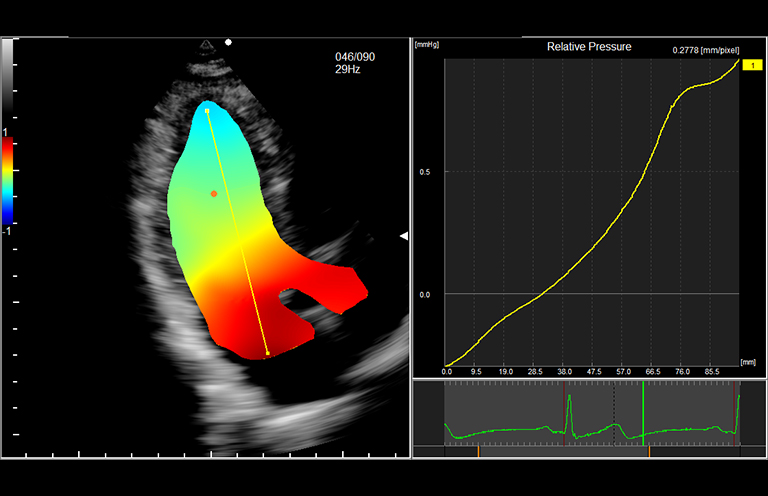Screen dimensions: 768x496
Task: Click the Relative Pressure graph title
Action: (589, 47)
